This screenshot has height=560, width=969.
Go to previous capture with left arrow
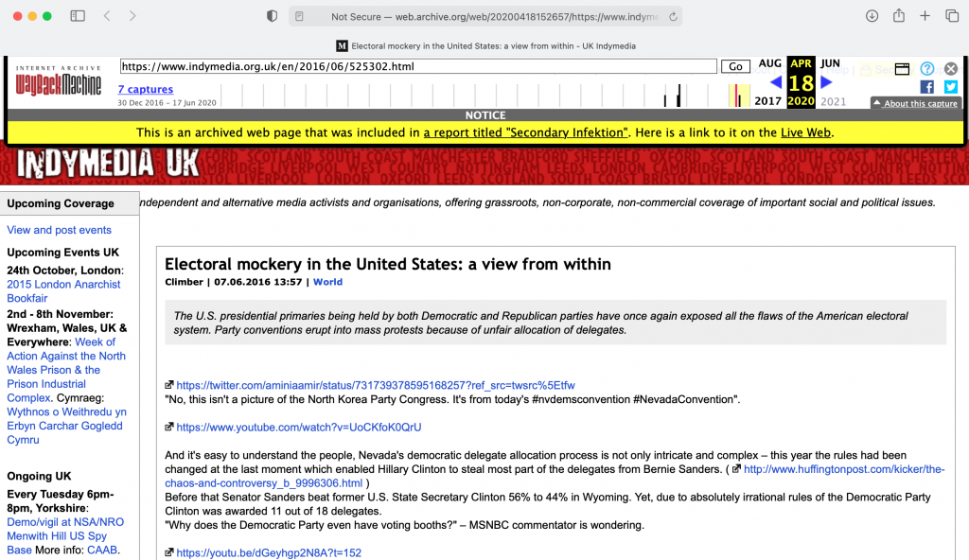coord(776,82)
